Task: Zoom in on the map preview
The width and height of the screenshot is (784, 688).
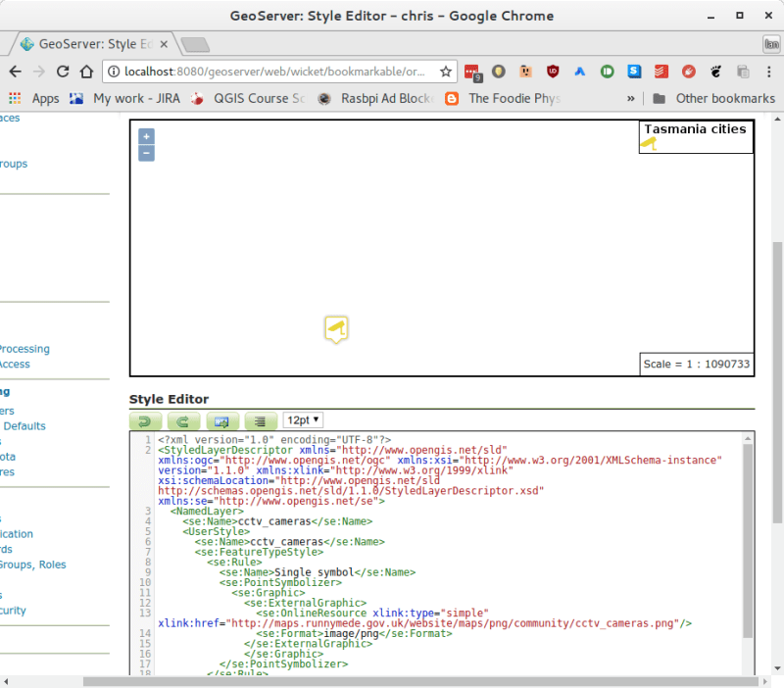Action: [146, 136]
